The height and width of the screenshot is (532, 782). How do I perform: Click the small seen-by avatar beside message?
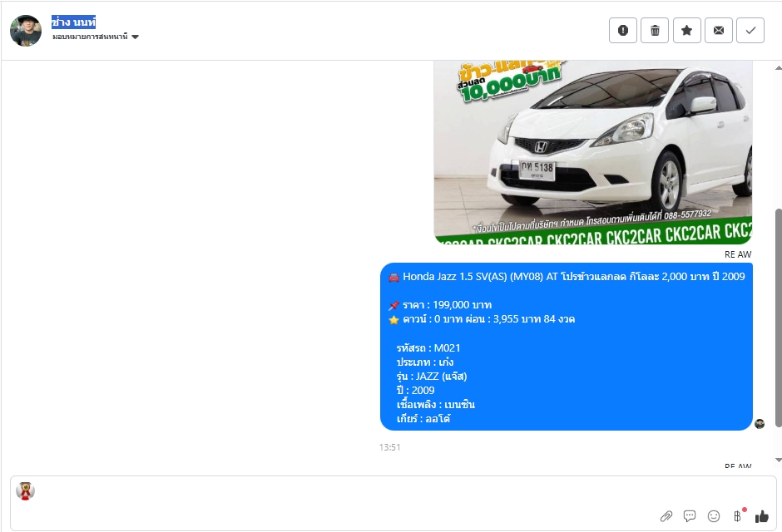coord(760,424)
